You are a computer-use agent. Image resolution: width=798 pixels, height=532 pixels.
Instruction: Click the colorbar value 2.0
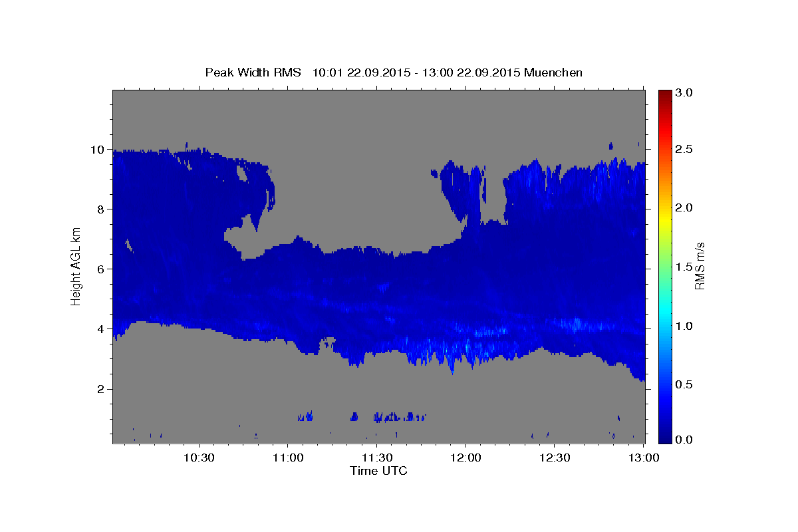click(x=685, y=208)
